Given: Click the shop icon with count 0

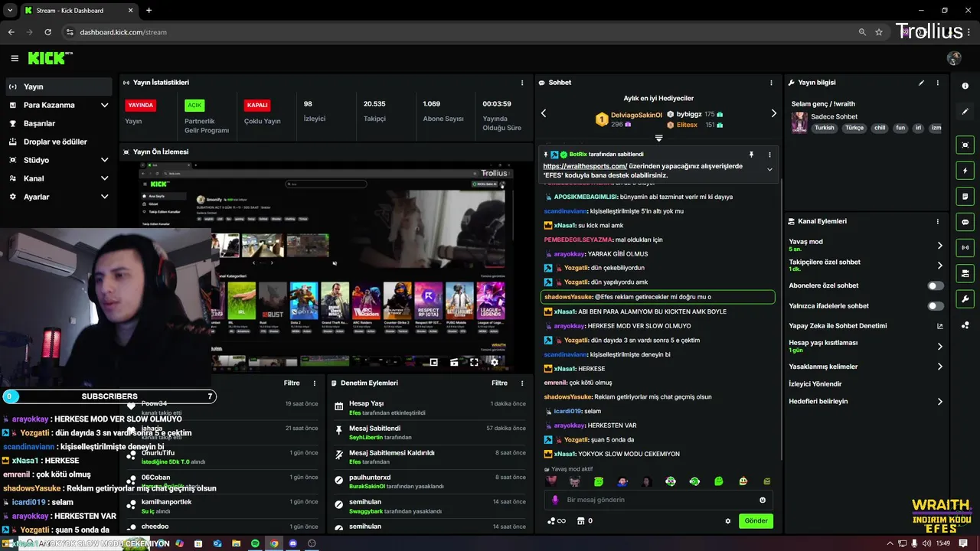Looking at the screenshot, I should (584, 521).
